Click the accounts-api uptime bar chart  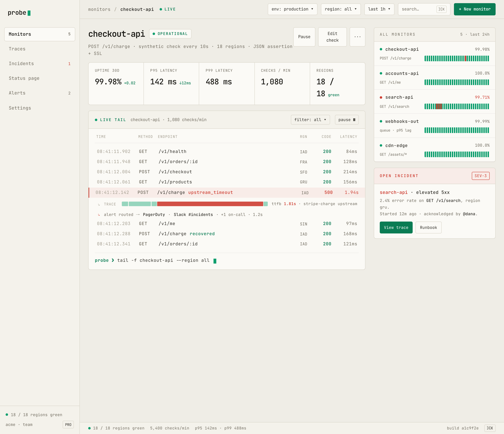457,82
